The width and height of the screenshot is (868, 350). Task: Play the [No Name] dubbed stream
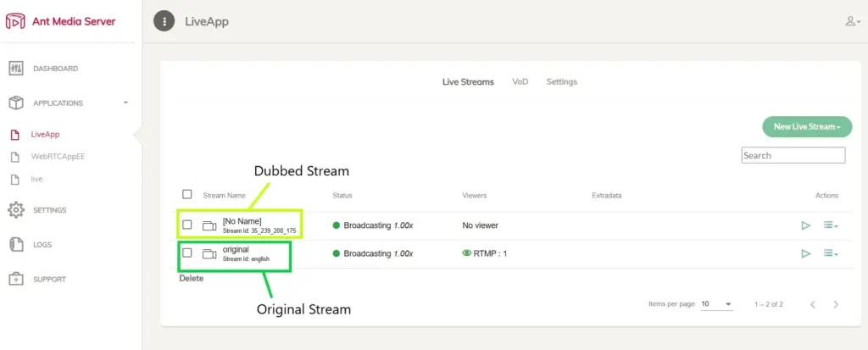[806, 225]
